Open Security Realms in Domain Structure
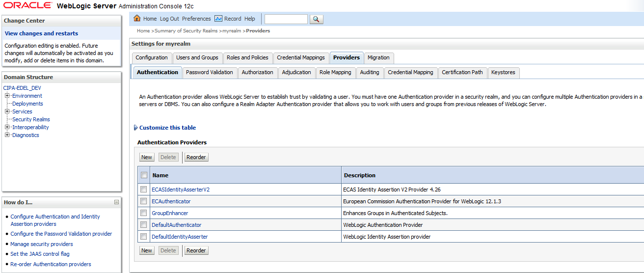 (31, 119)
